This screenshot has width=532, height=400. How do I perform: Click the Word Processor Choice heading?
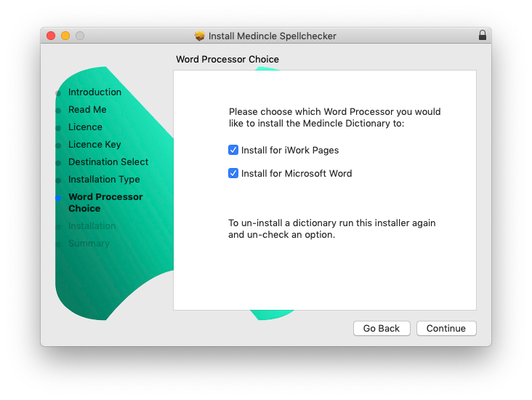(227, 60)
